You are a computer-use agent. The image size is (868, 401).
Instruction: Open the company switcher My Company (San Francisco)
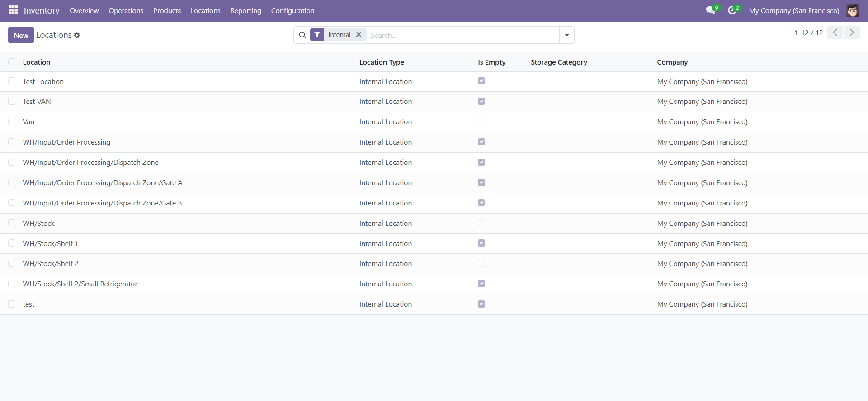794,10
